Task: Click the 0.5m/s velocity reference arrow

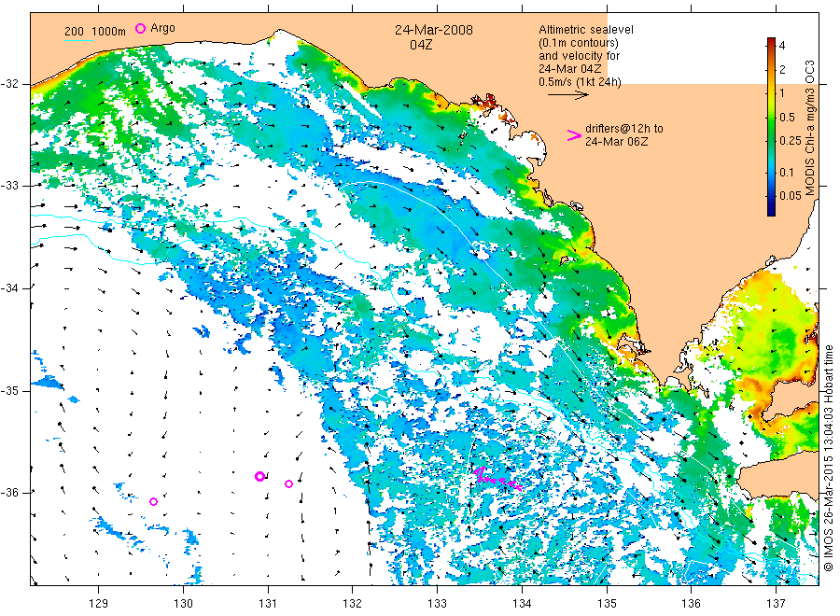Action: (x=567, y=95)
